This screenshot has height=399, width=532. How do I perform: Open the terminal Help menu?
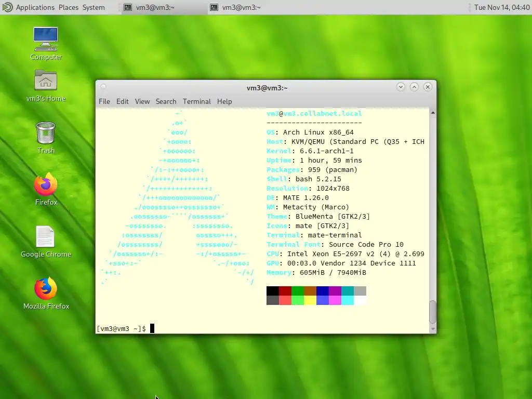click(x=224, y=101)
